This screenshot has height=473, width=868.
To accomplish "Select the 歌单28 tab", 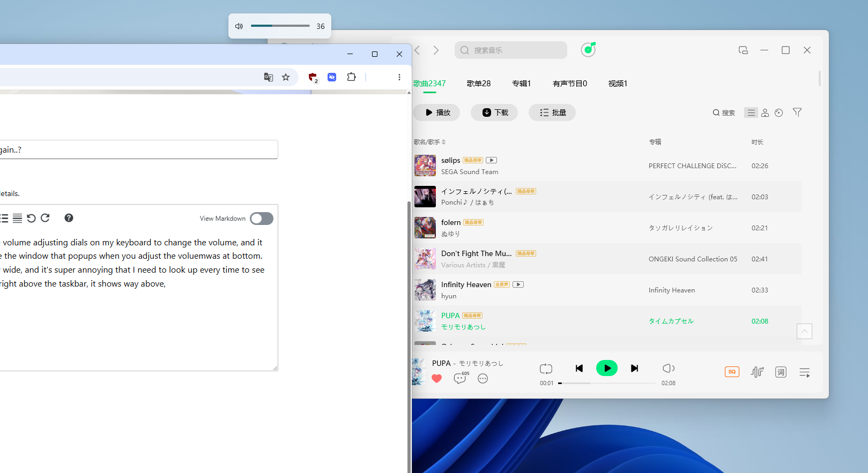I will 479,84.
